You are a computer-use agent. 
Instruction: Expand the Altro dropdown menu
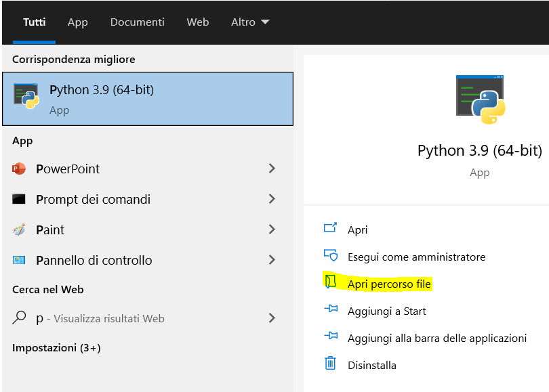(x=250, y=22)
